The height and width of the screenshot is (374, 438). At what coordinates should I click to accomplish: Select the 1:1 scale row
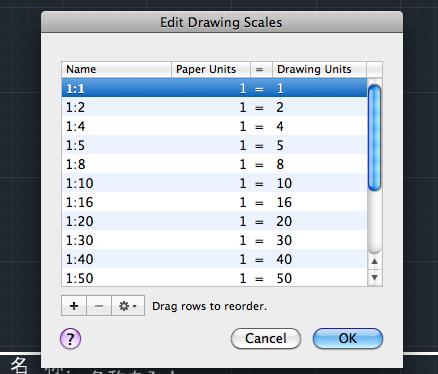214,88
